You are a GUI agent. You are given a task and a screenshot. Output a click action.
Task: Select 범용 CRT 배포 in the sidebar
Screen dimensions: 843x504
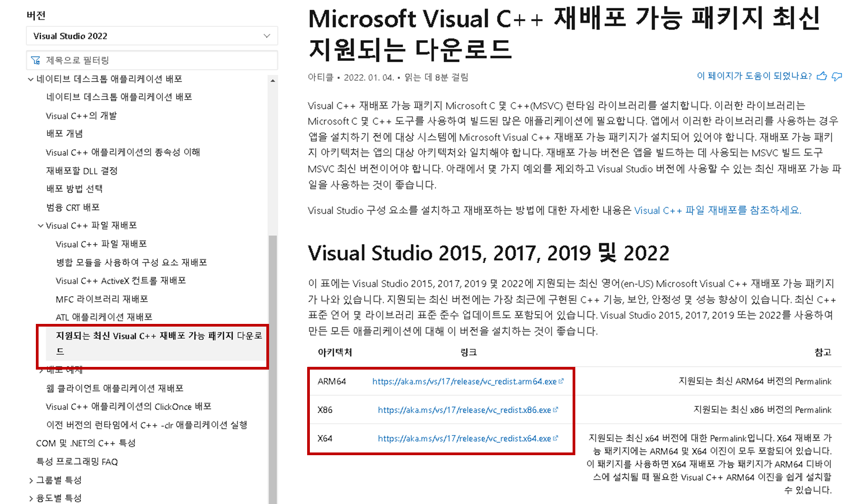tap(74, 207)
